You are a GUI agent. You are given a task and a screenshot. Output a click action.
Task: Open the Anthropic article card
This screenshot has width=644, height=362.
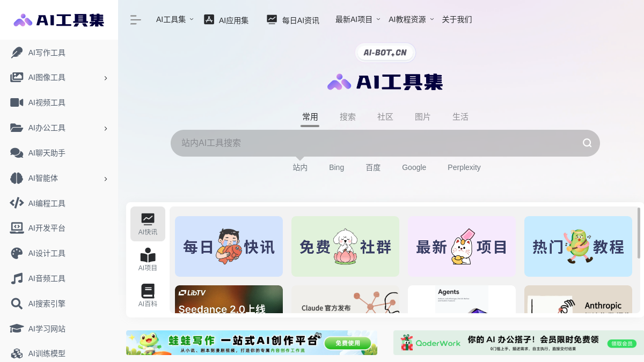coord(578,299)
